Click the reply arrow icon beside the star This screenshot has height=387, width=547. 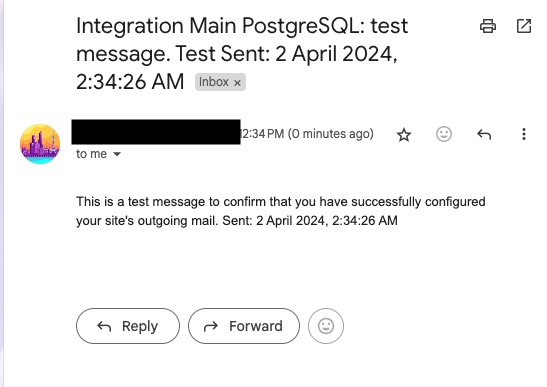484,134
